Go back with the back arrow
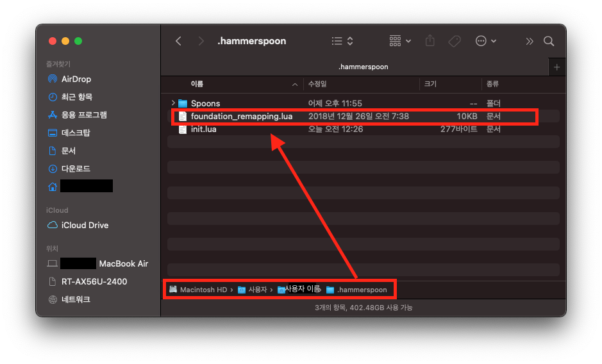The width and height of the screenshot is (602, 364). click(x=178, y=41)
